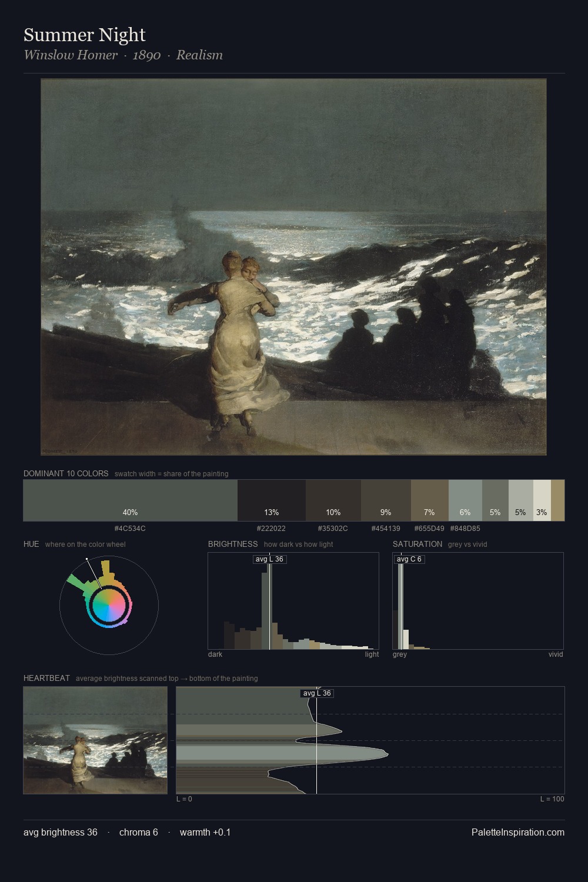This screenshot has height=882, width=588.
Task: Click the 'L = 100' axis label
Action: [x=552, y=799]
